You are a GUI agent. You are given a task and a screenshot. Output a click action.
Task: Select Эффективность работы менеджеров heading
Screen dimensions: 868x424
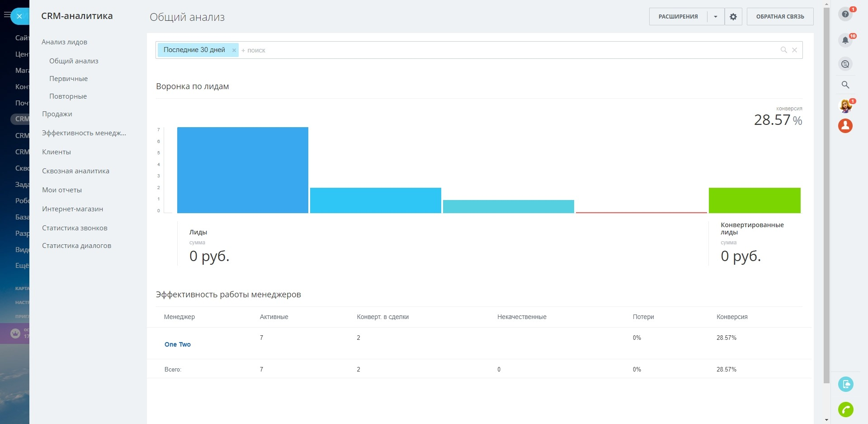[x=228, y=295]
